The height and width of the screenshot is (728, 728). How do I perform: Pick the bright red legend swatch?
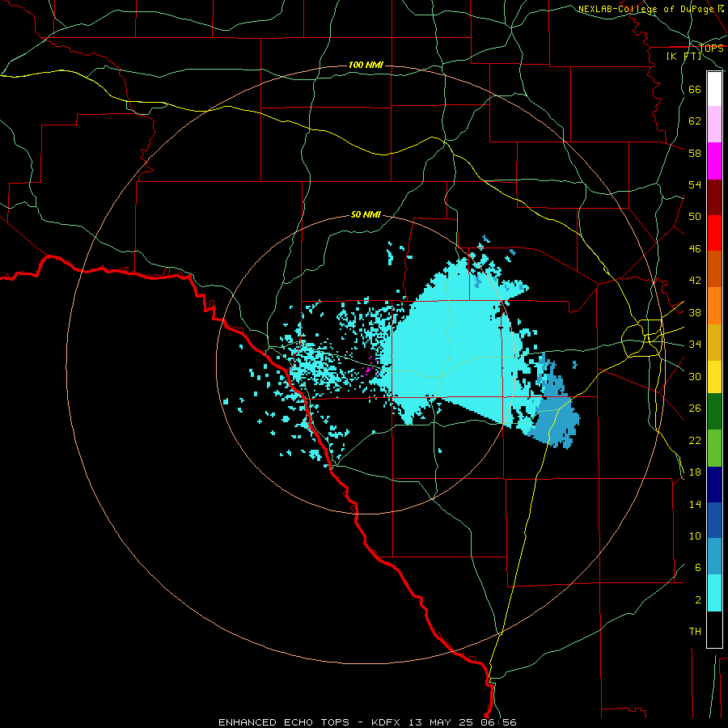714,233
